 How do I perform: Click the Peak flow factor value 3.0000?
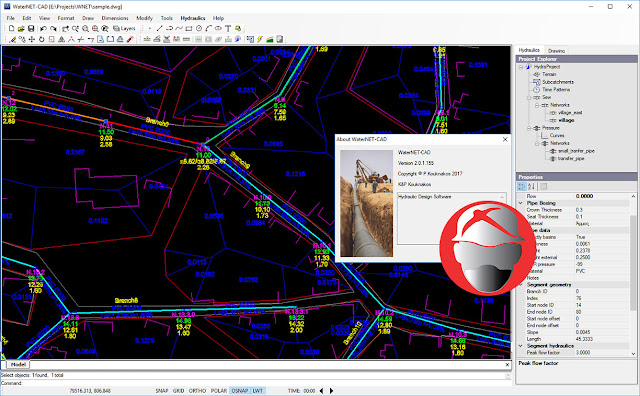click(583, 353)
